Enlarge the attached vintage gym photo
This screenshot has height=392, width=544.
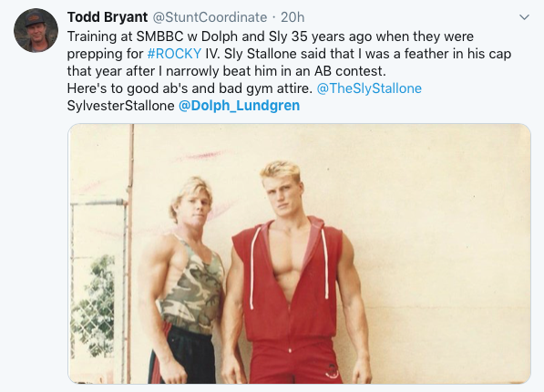[x=300, y=253]
